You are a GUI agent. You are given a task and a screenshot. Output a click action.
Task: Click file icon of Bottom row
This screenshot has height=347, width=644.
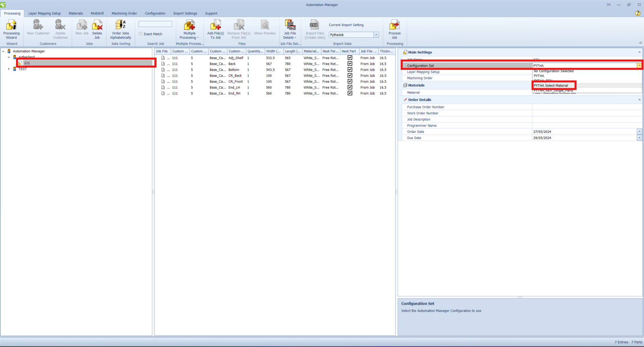click(x=163, y=69)
